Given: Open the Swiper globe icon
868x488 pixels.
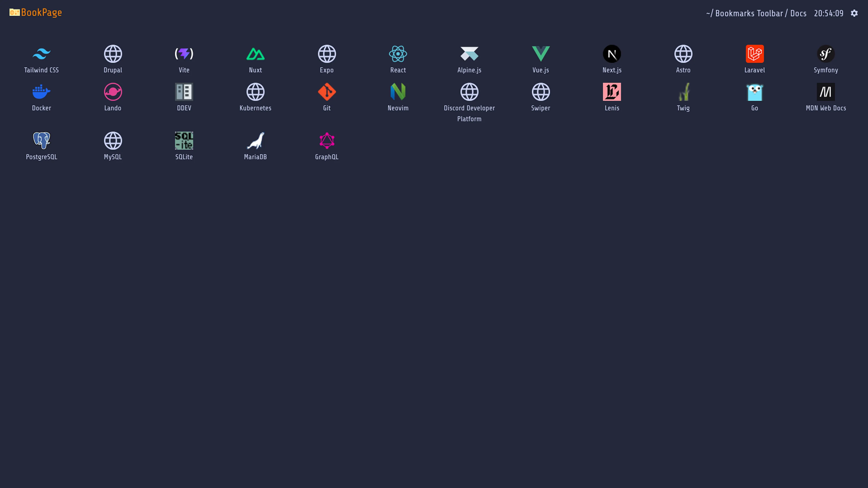Looking at the screenshot, I should point(541,92).
